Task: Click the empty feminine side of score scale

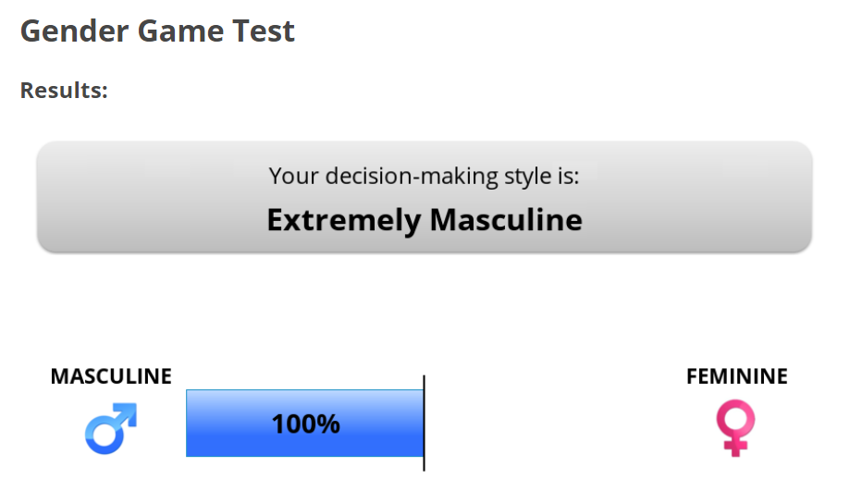Action: tap(542, 424)
